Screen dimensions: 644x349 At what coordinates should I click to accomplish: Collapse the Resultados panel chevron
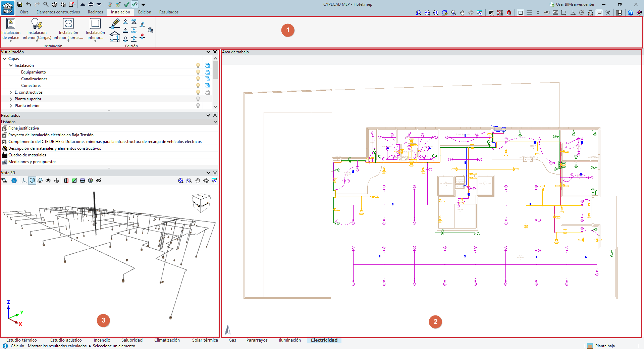click(208, 115)
